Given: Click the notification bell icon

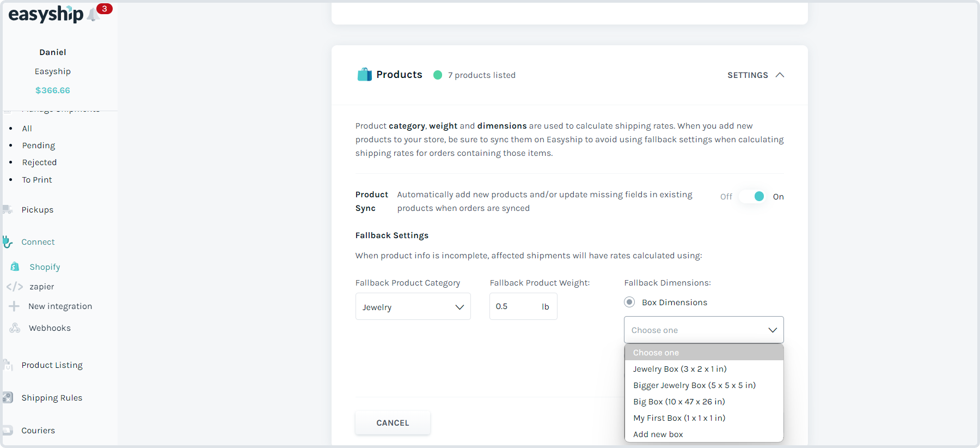Looking at the screenshot, I should [x=93, y=15].
